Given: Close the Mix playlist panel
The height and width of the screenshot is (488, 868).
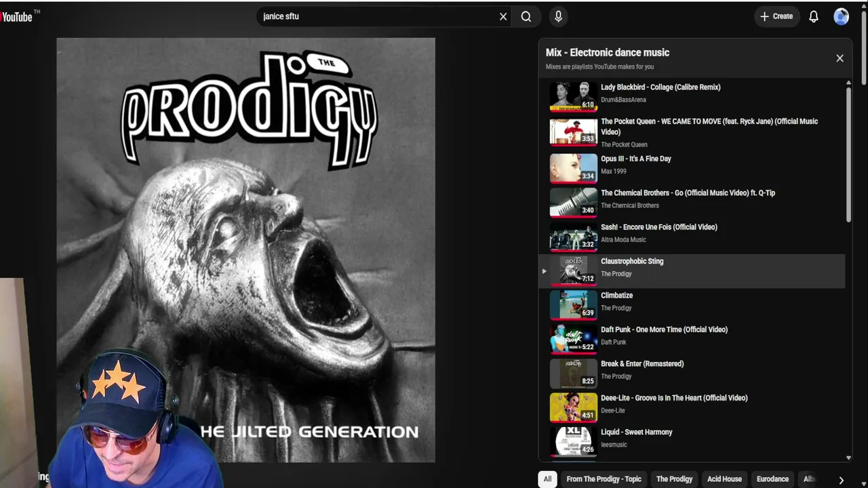Looking at the screenshot, I should pyautogui.click(x=840, y=58).
